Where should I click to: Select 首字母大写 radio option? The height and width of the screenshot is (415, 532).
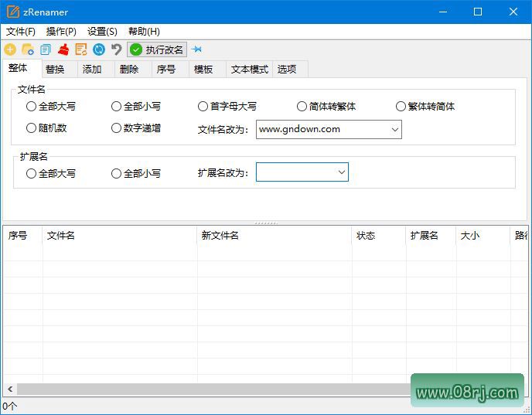[x=227, y=107]
